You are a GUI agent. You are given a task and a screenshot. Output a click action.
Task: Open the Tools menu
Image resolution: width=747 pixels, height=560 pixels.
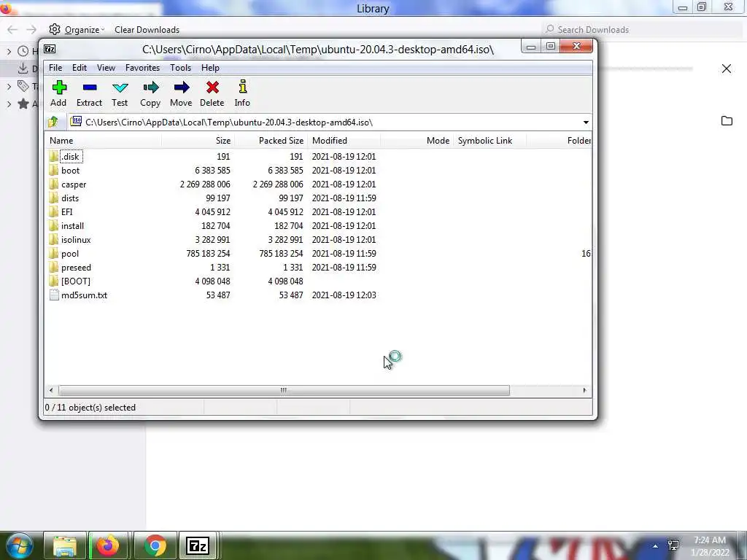[181, 68]
